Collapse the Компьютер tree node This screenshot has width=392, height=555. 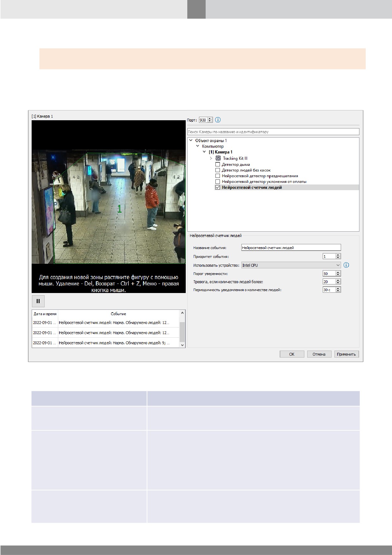[x=198, y=146]
